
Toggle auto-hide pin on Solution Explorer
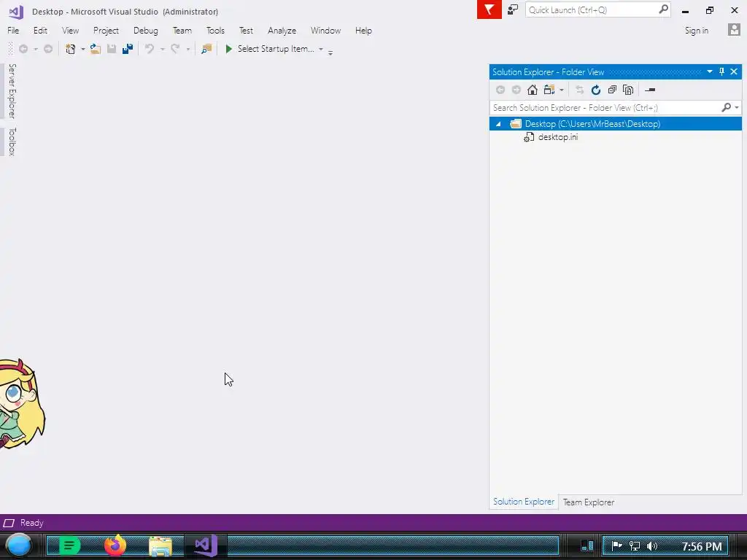(721, 71)
